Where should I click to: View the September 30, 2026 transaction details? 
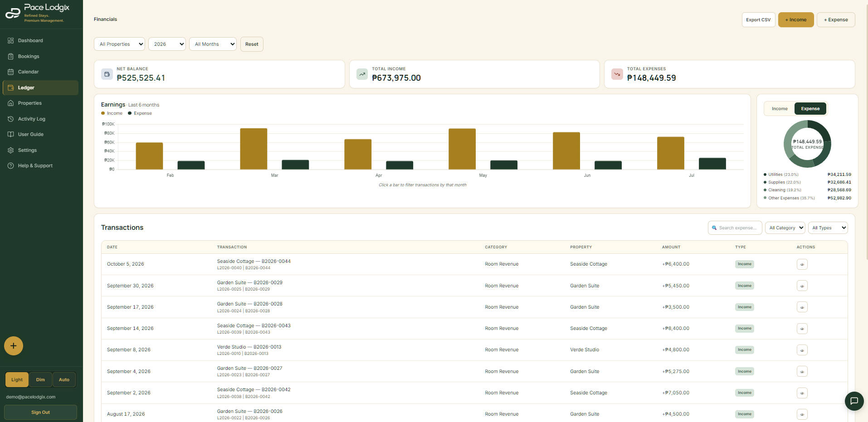tap(802, 286)
